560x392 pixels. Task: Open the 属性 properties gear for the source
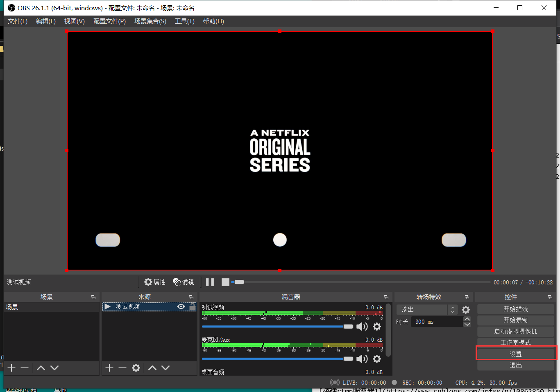click(155, 282)
